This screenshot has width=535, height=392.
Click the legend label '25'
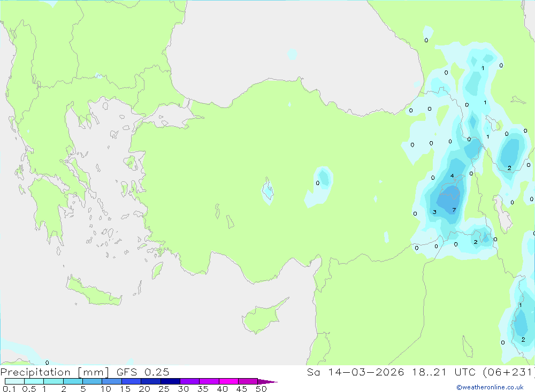click(x=164, y=389)
